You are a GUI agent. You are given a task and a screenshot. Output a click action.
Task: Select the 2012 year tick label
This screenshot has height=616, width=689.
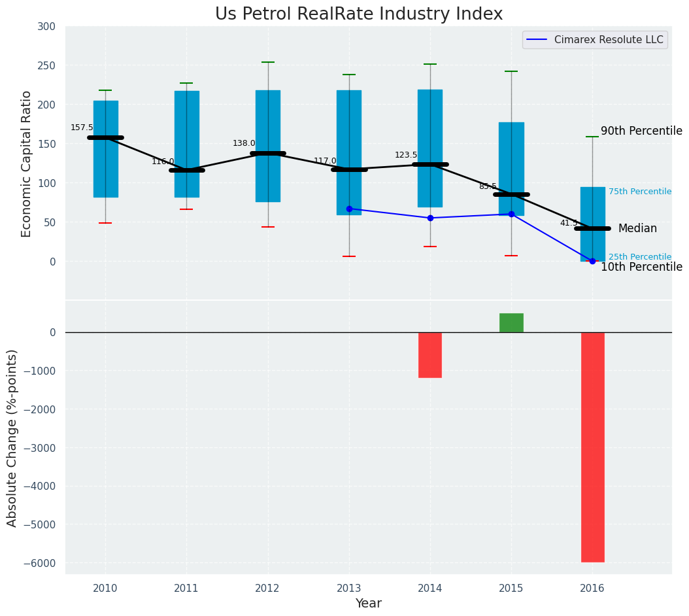pos(267,589)
